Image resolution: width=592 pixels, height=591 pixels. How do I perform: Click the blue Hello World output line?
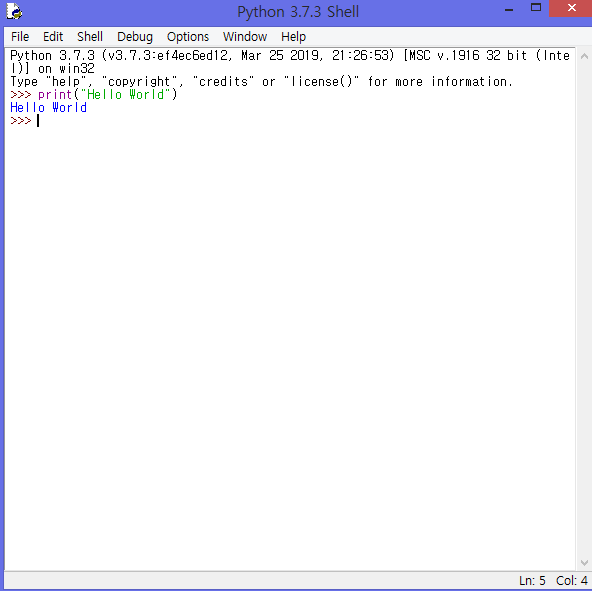click(48, 108)
